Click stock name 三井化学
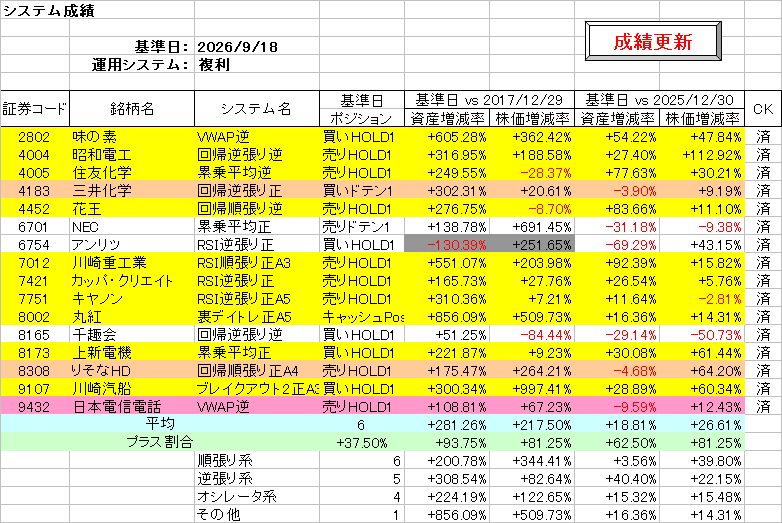The image size is (782, 523). [102, 190]
